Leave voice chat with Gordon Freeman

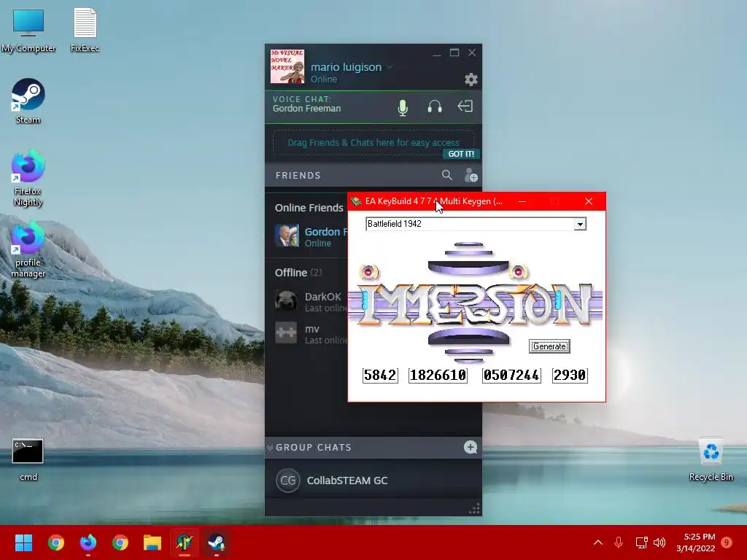[x=465, y=106]
